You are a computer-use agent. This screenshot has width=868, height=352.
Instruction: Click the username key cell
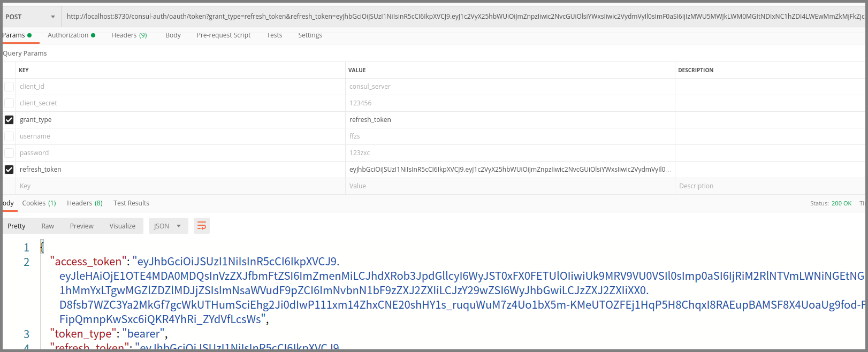tap(181, 136)
